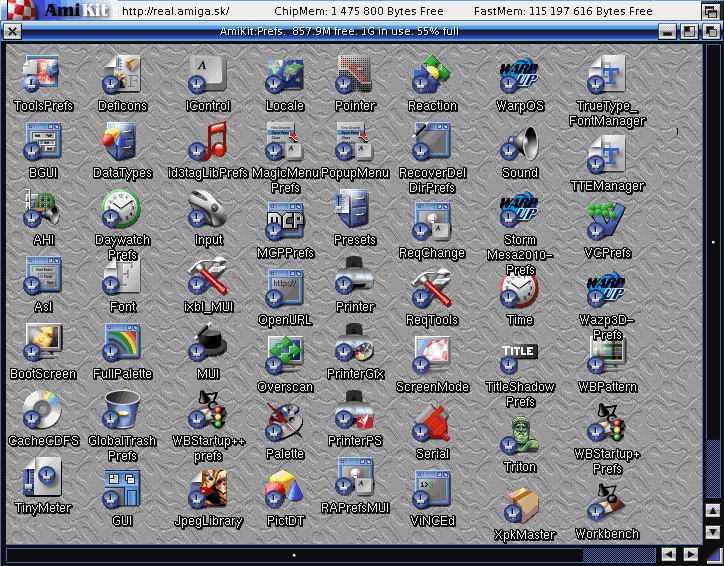The height and width of the screenshot is (566, 724).
Task: Open the Overscan prefs icon
Action: (x=284, y=355)
